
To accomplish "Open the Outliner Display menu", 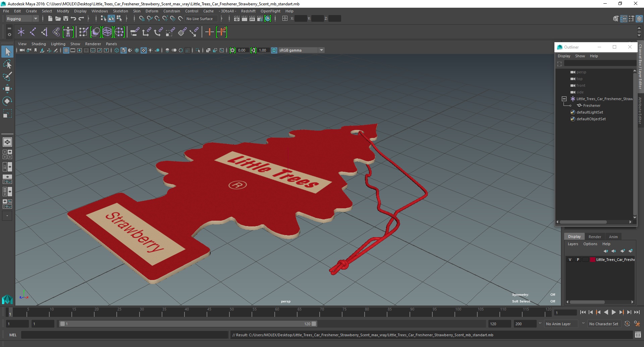I will pos(564,56).
